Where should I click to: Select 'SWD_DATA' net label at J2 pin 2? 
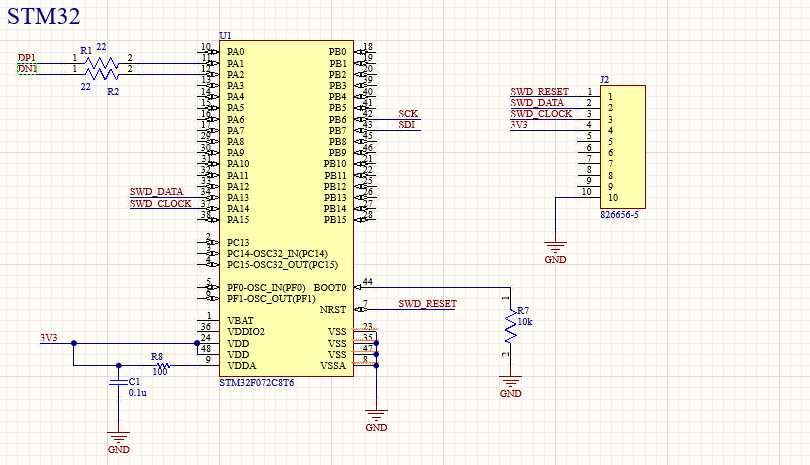[537, 103]
